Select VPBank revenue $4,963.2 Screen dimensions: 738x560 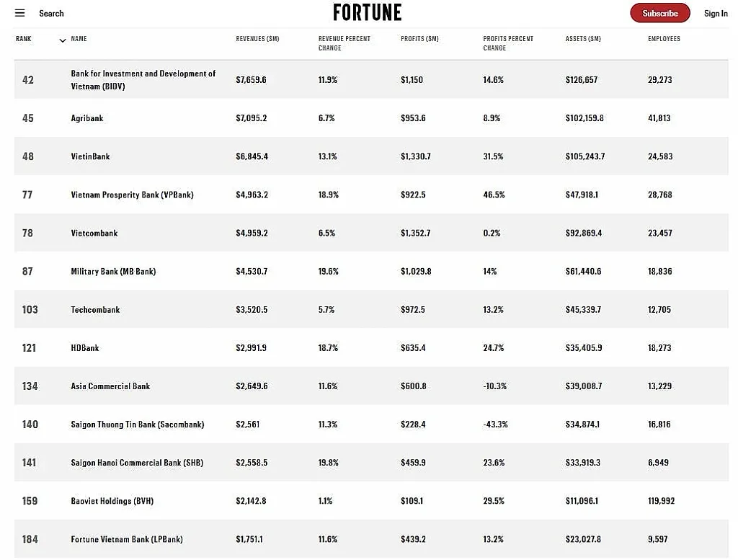click(x=252, y=195)
